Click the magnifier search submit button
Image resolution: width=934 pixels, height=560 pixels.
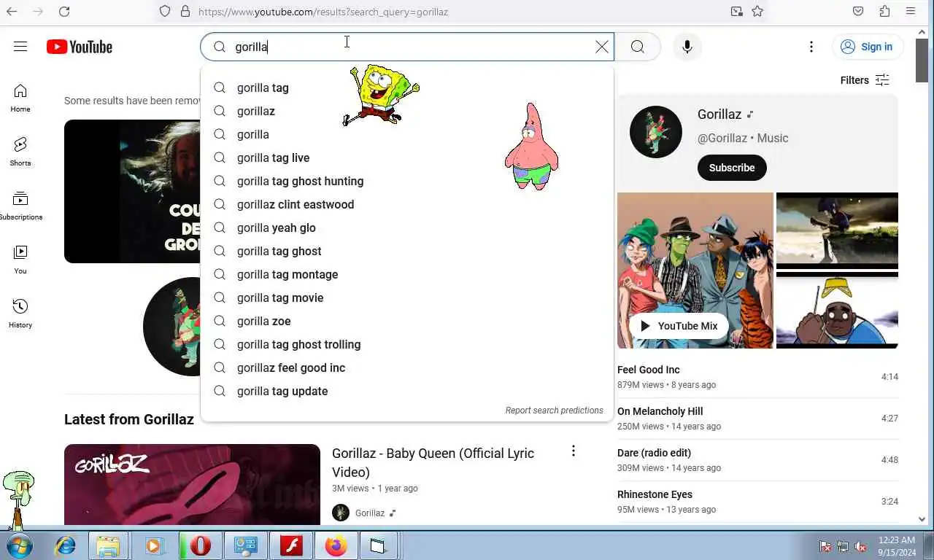638,47
